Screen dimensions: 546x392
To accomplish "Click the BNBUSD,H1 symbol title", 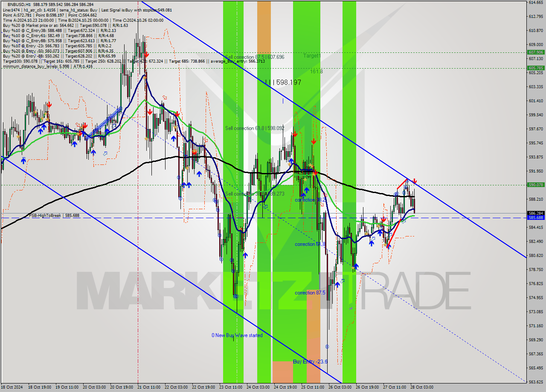I will [20, 4].
